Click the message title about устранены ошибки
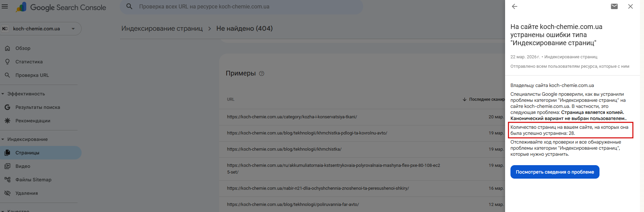Image resolution: width=644 pixels, height=212 pixels. pos(556,35)
